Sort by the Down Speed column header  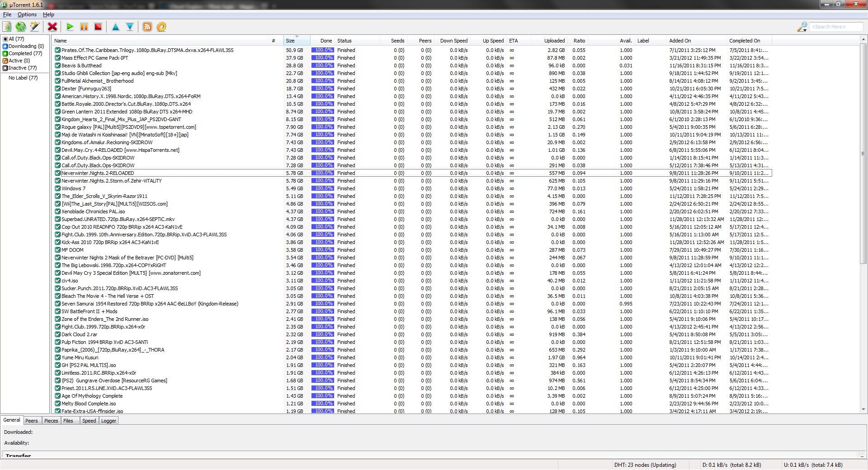(453, 41)
